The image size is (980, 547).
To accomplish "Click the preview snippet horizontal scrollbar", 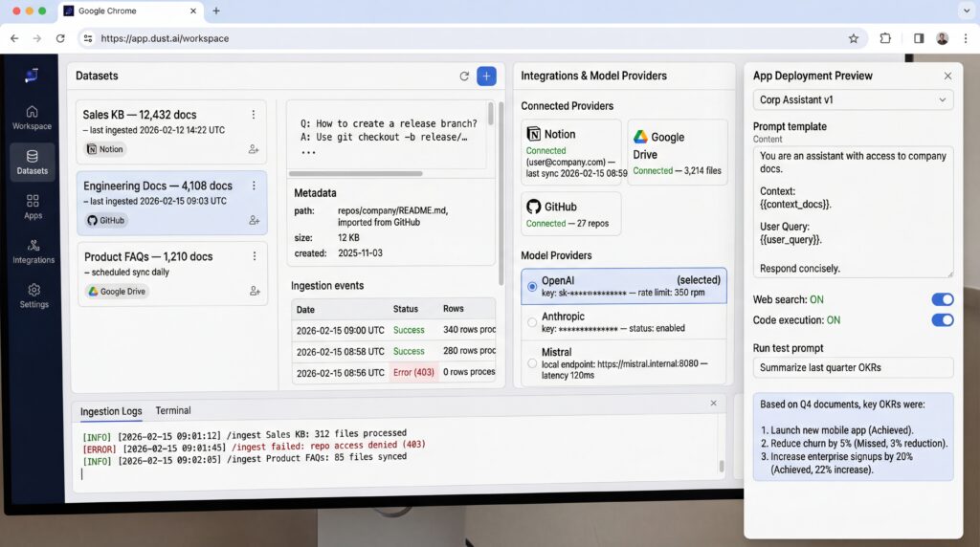I will coord(356,174).
